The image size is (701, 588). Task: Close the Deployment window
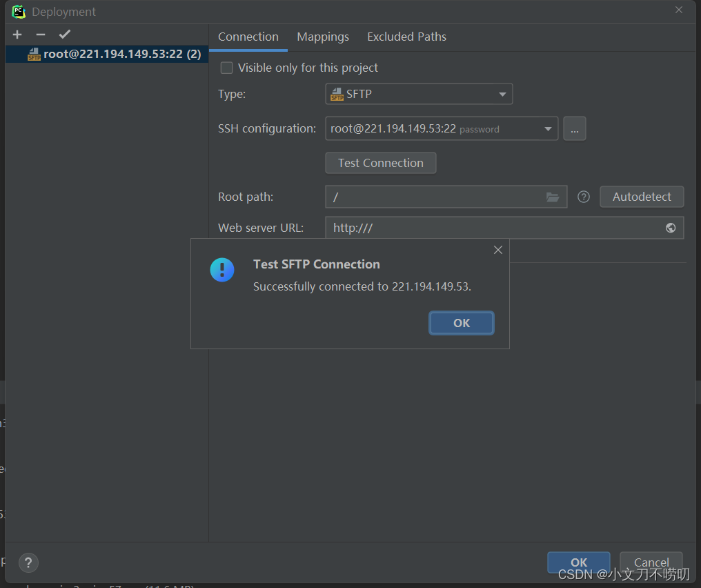click(x=679, y=10)
